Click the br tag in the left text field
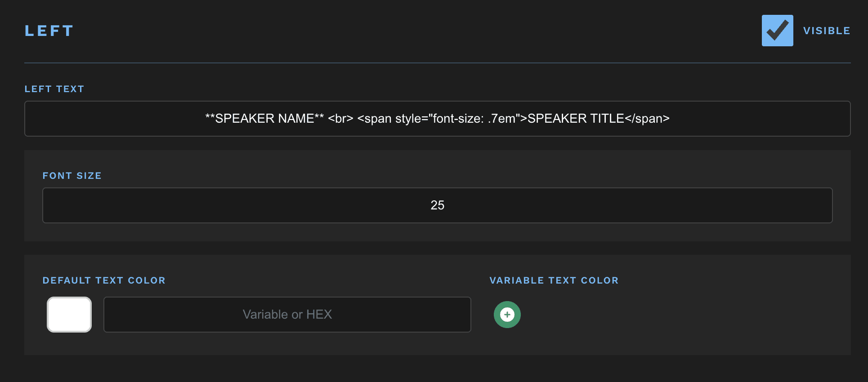The height and width of the screenshot is (382, 868). tap(340, 119)
